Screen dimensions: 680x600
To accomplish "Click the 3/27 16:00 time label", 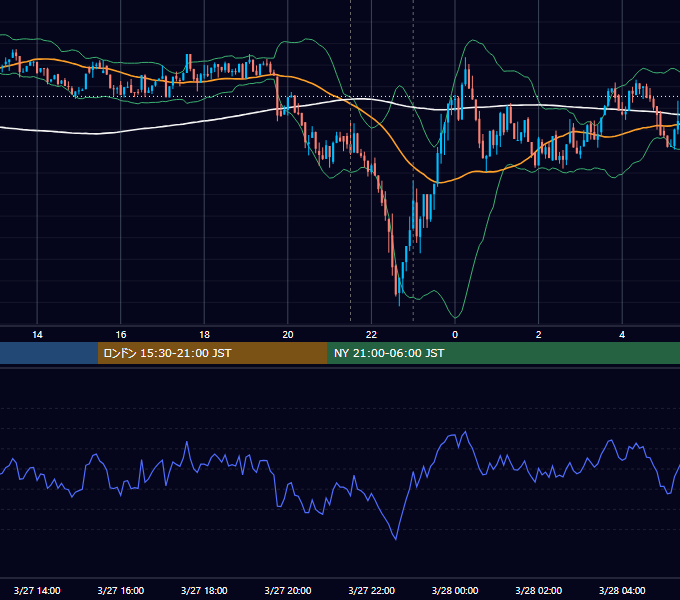I will (x=121, y=590).
